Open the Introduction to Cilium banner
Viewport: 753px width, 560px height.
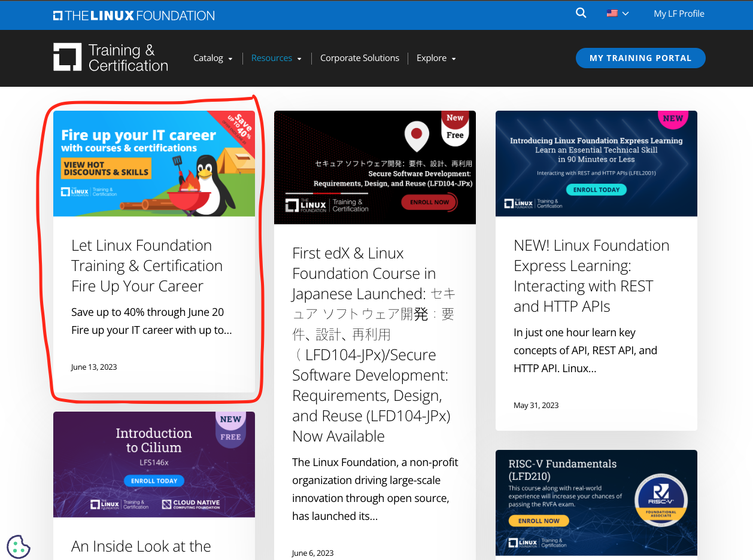tap(154, 464)
